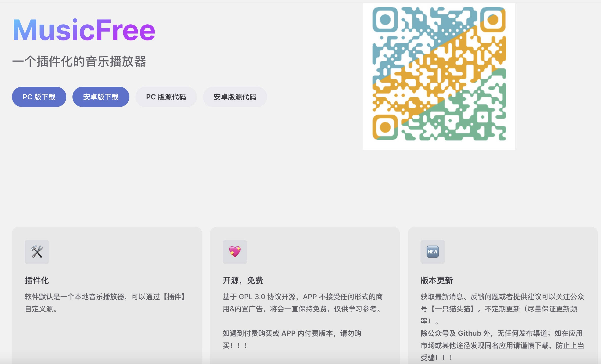
Task: Click the MusicFree title
Action: click(84, 30)
